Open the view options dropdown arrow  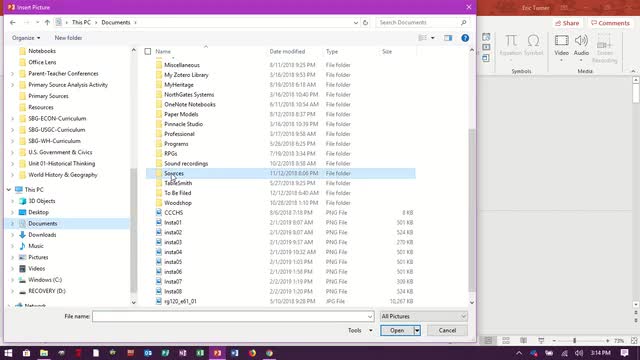[433, 38]
